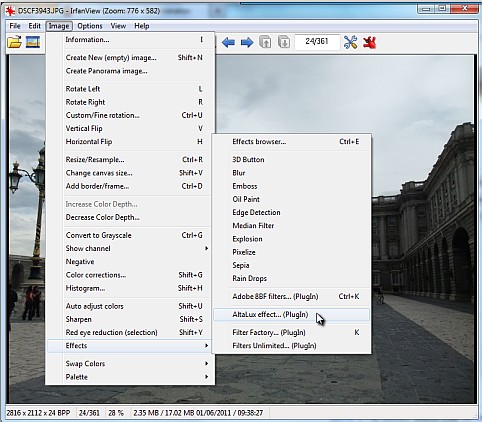Open settings via wrench tools icon
Screen dimensions: 482x422
(x=350, y=42)
